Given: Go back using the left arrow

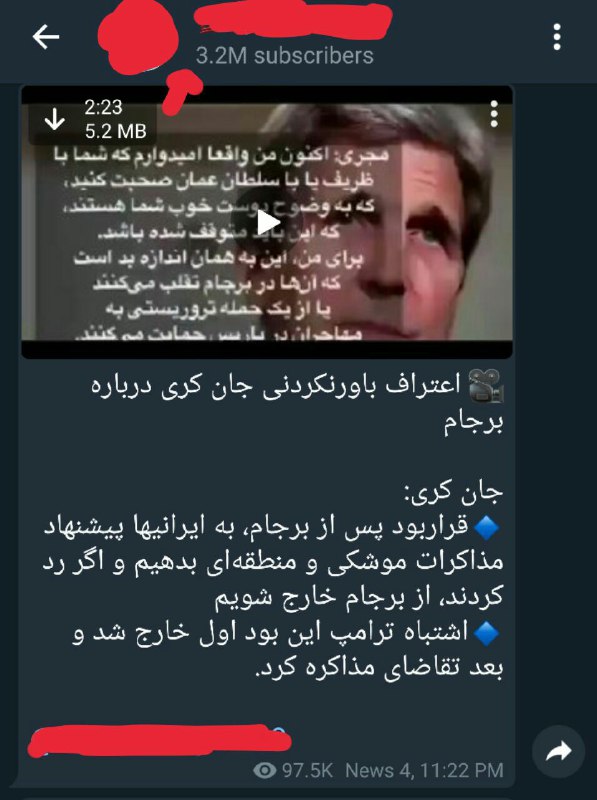Looking at the screenshot, I should click(x=46, y=37).
